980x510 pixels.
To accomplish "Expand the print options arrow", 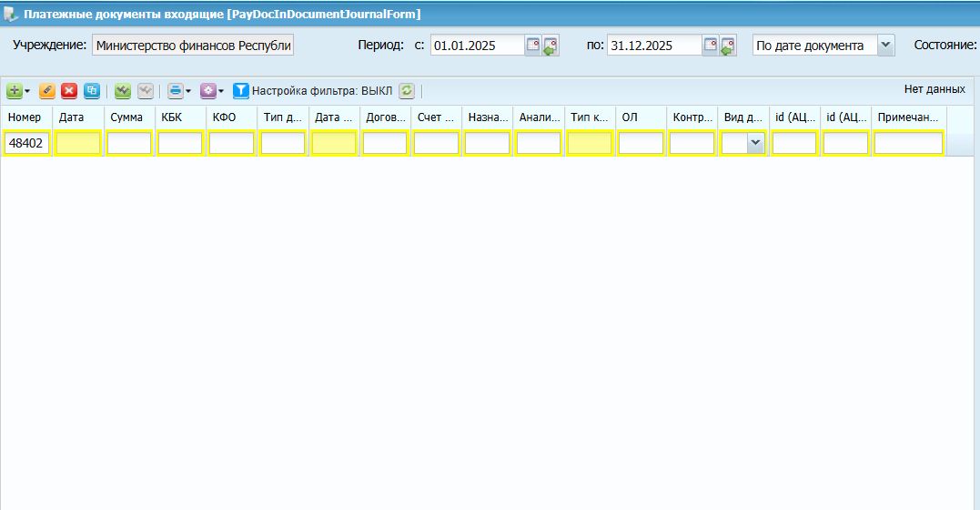I will point(188,91).
